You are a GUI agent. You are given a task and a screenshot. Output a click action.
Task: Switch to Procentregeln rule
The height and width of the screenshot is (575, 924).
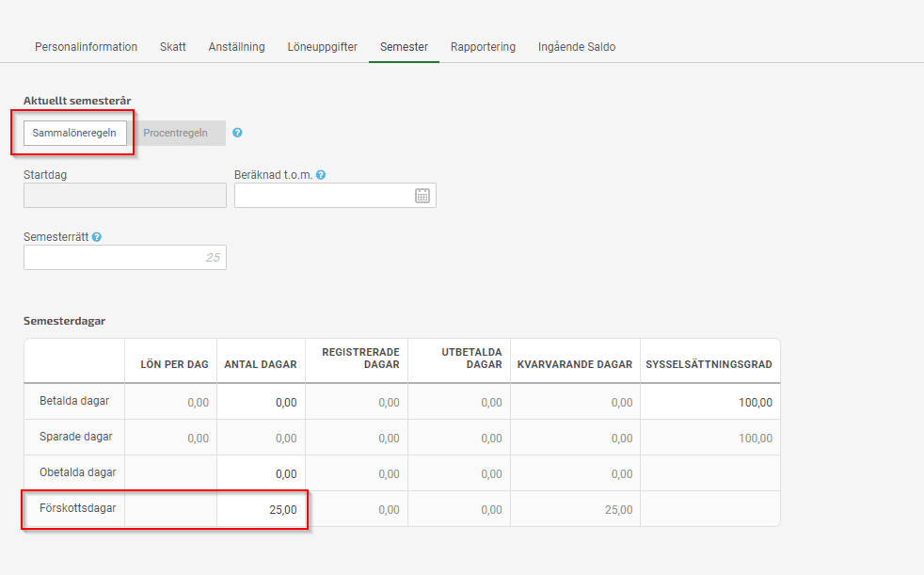tap(176, 133)
